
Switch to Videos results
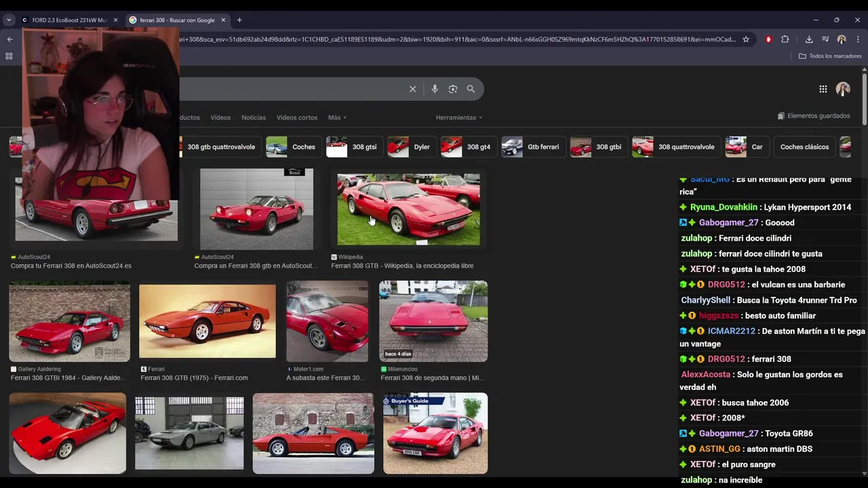pyautogui.click(x=220, y=117)
